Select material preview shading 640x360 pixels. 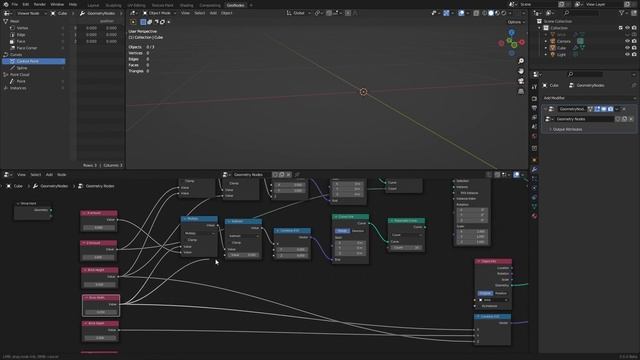497,13
